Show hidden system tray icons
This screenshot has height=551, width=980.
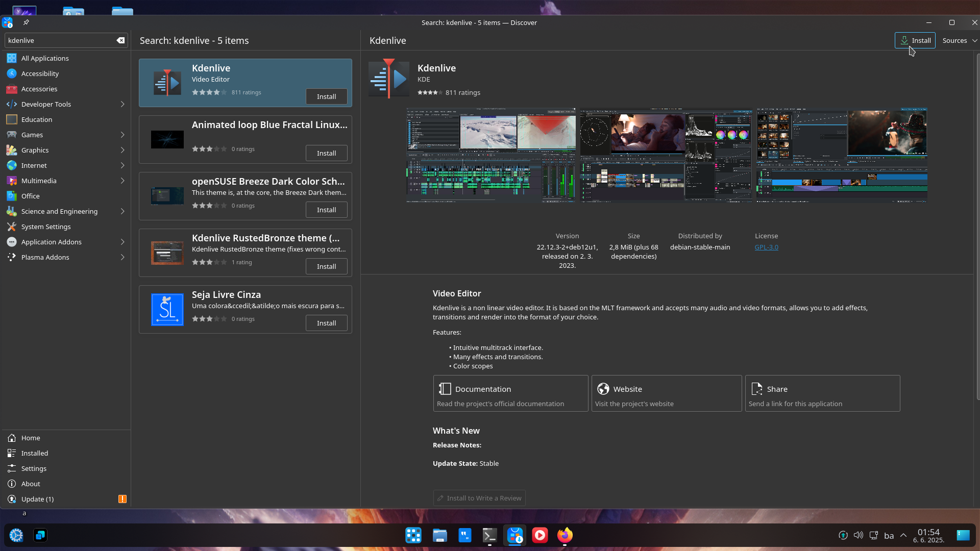(x=903, y=535)
